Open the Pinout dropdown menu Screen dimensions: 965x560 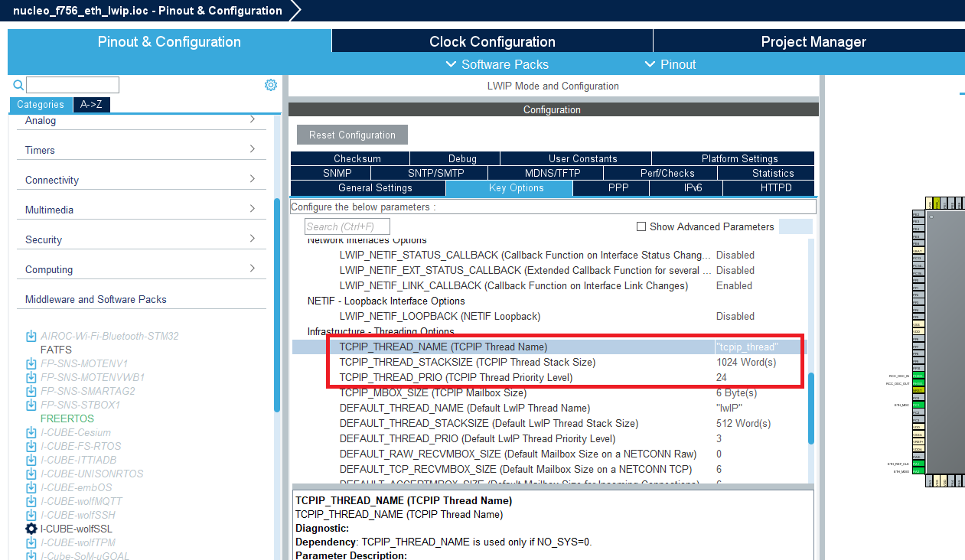(670, 64)
